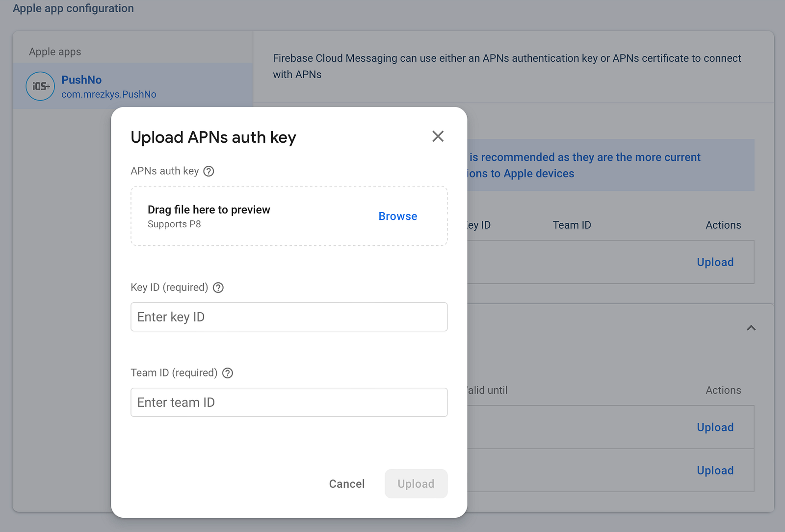
Task: Click the Upload link below the Team ID header
Action: [x=715, y=262]
